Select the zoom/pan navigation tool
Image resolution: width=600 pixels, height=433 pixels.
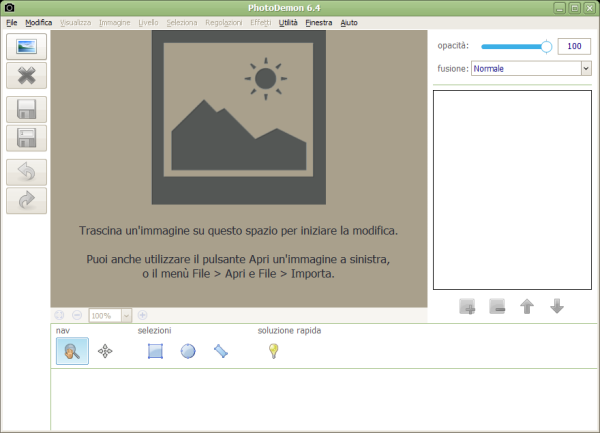(x=72, y=351)
